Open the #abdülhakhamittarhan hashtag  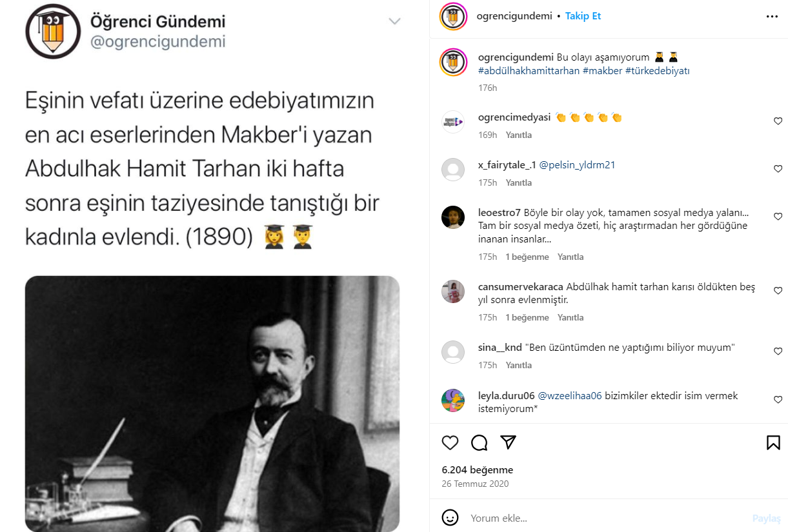pos(529,71)
